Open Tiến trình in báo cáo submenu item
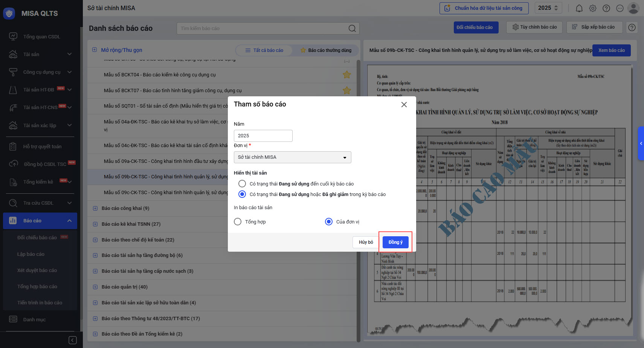This screenshot has height=348, width=644. [x=40, y=302]
